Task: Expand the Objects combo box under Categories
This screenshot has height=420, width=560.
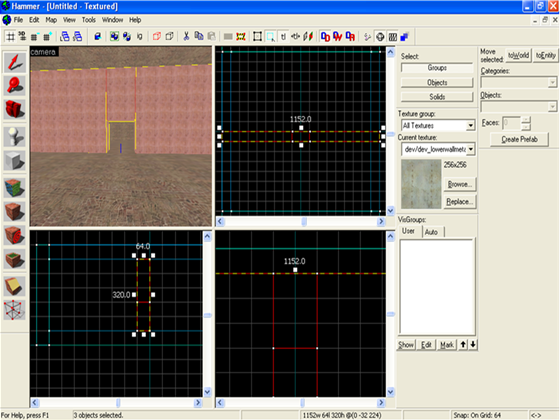Action: coord(552,106)
